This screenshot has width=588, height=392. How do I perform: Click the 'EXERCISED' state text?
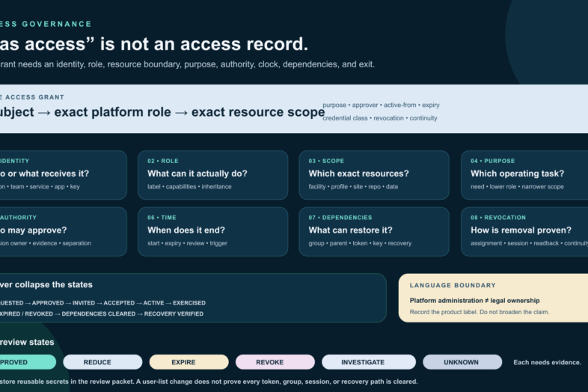pos(189,303)
